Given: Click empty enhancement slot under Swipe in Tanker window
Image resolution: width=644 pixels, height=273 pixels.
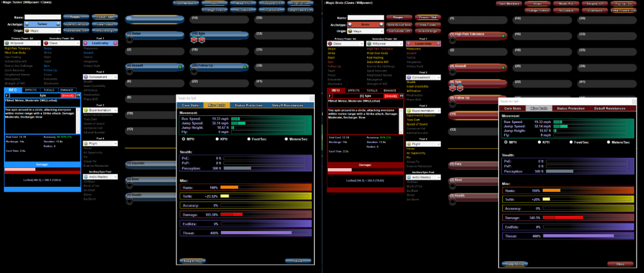Looking at the screenshot, I should [x=130, y=40].
